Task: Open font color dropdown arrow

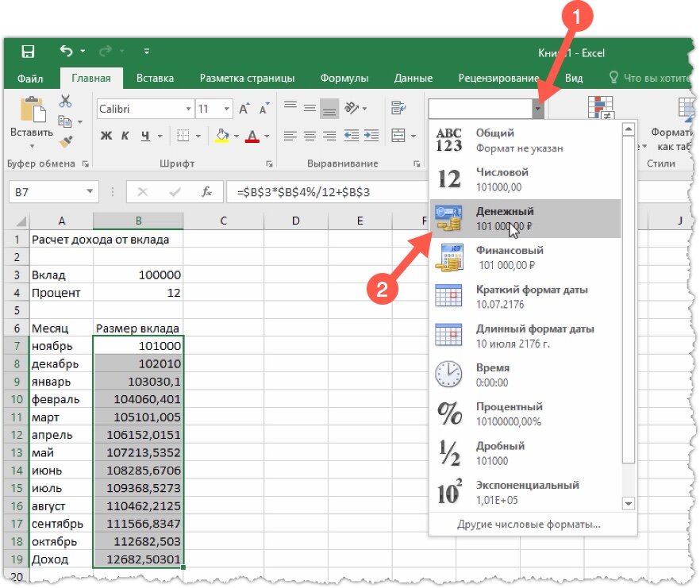Action: (267, 136)
